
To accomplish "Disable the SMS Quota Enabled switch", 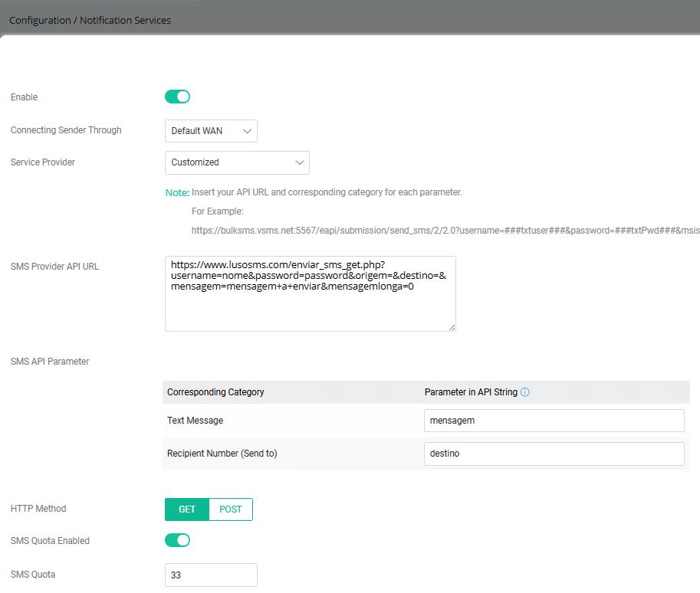I will pyautogui.click(x=177, y=540).
